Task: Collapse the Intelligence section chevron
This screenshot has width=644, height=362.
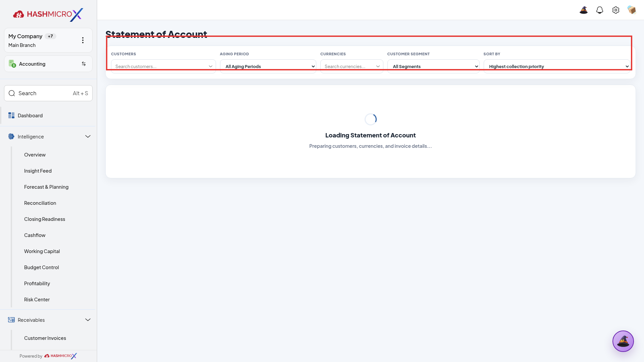Action: (x=88, y=136)
